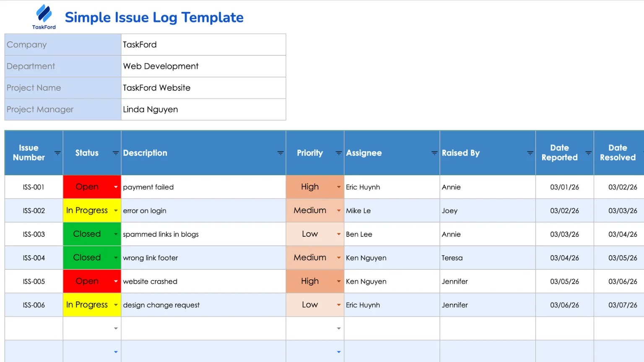The height and width of the screenshot is (362, 644).
Task: Select the Date Resolved header cell
Action: coord(618,153)
